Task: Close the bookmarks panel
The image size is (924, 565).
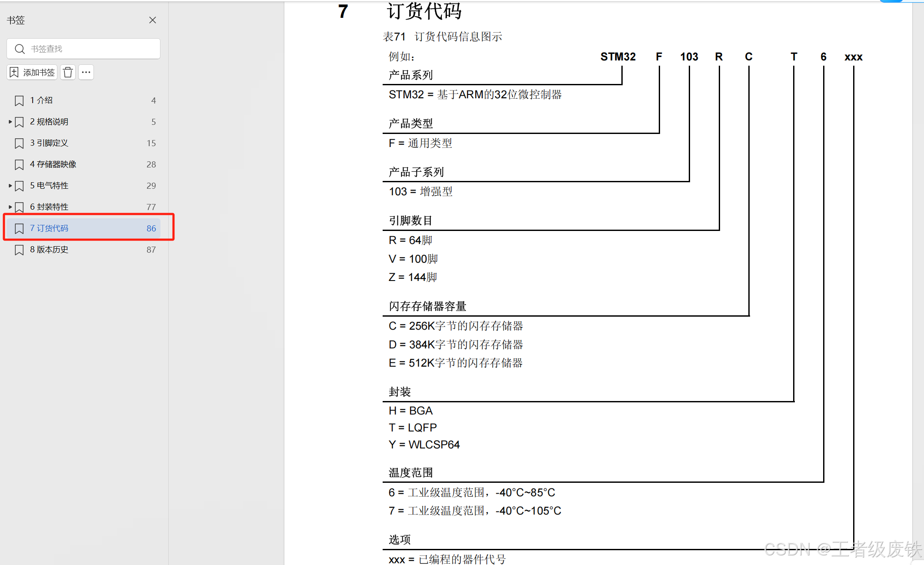Action: pos(153,20)
